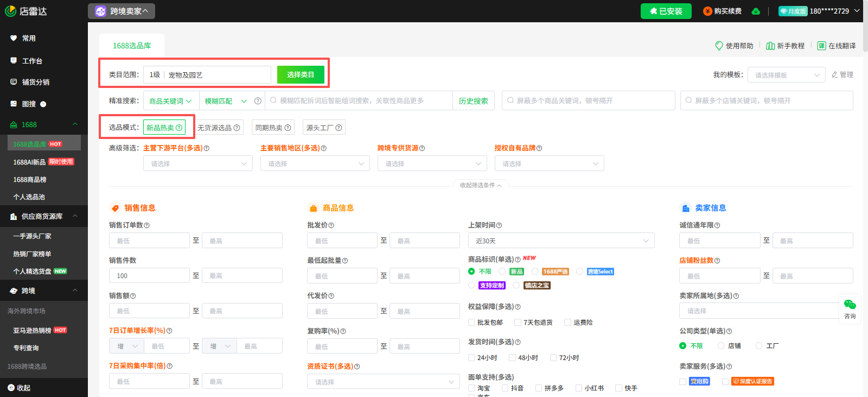
Task: Check the 批发包邮 checkbox
Action: pyautogui.click(x=471, y=323)
